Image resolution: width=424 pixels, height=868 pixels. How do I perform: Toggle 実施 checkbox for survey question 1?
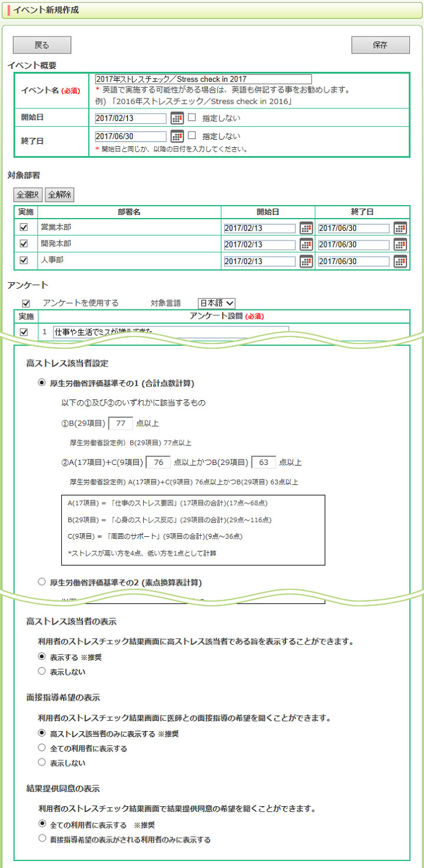coord(24,332)
